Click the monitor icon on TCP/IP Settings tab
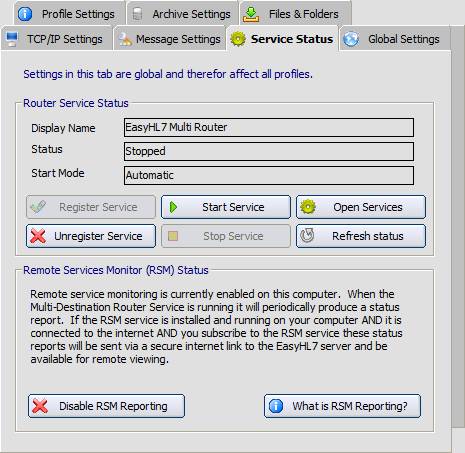Screen dimensions: 465x453 pyautogui.click(x=12, y=39)
